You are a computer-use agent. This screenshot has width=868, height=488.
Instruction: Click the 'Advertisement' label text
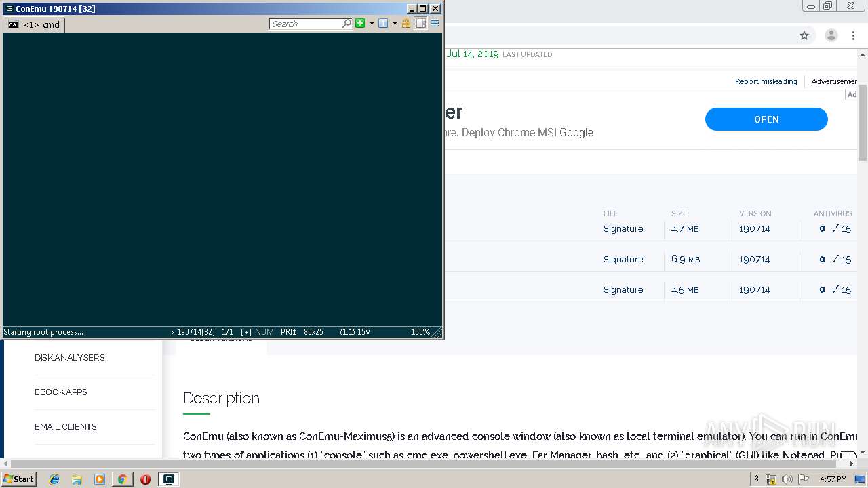point(835,81)
